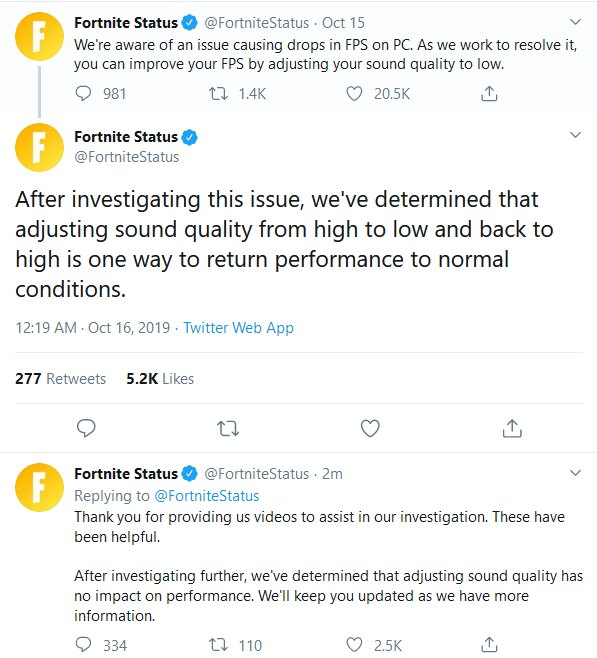Retweet the 2m-old tweet with 110 retweets

click(218, 645)
